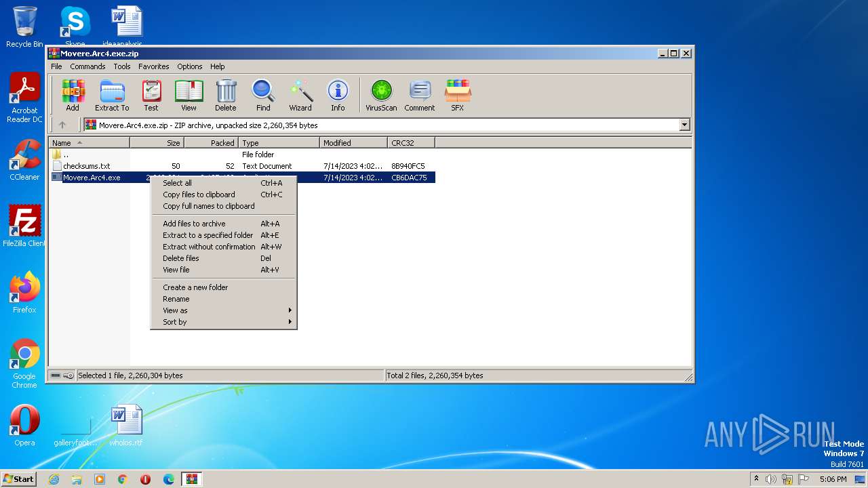The image size is (868, 488).
Task: Open CCleaner desktop icon
Action: 24,160
